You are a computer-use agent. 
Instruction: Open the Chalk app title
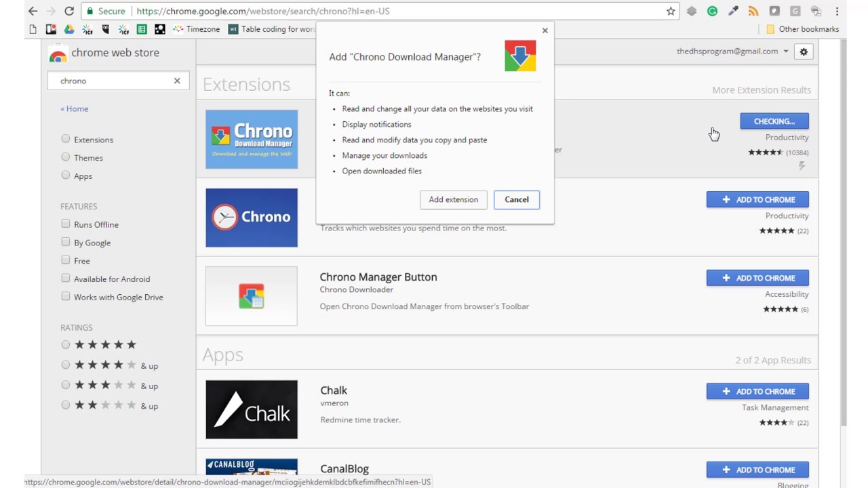(x=334, y=390)
